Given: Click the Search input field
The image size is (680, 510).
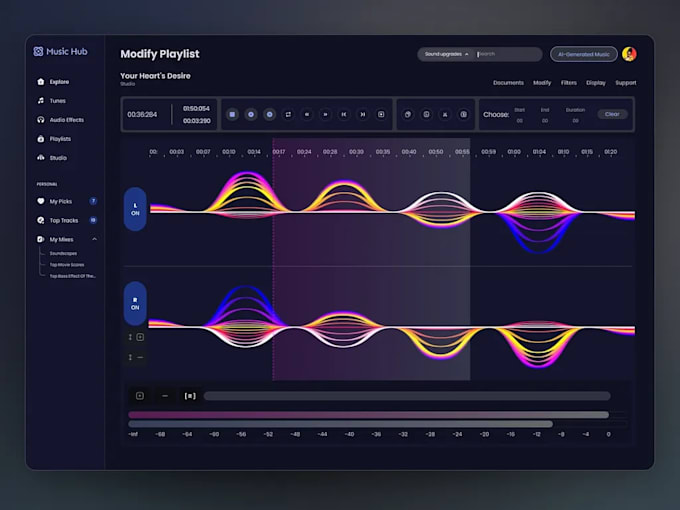Looking at the screenshot, I should click(508, 54).
